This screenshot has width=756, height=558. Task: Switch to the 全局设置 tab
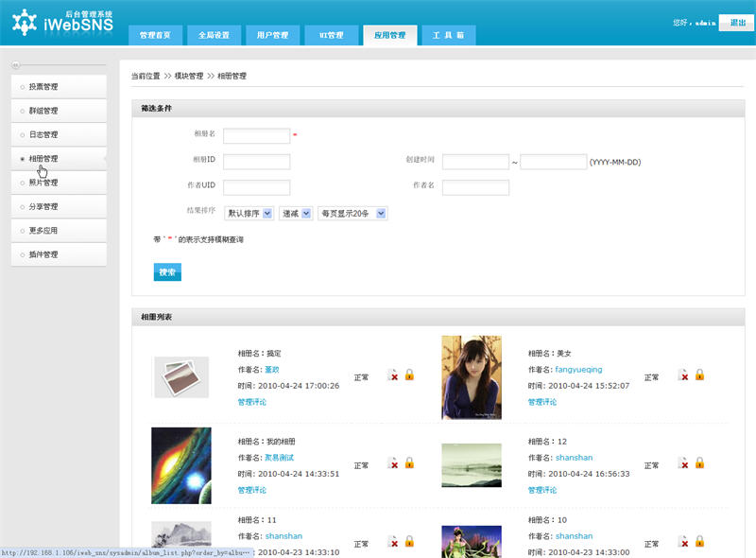tap(215, 35)
